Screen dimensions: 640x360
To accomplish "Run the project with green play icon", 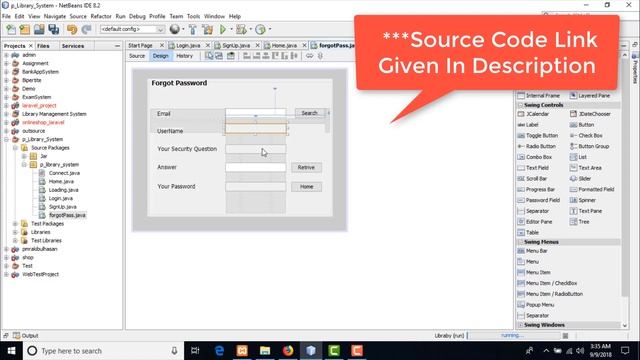I will point(223,29).
